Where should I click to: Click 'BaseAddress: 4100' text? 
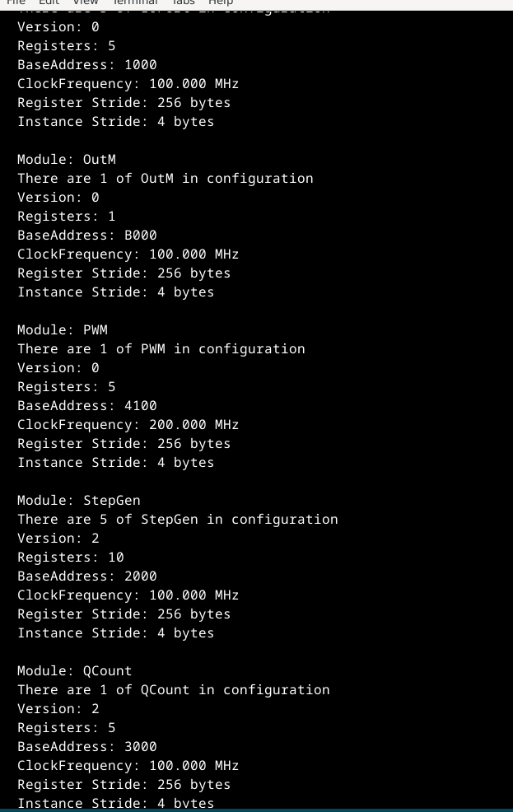pyautogui.click(x=87, y=405)
